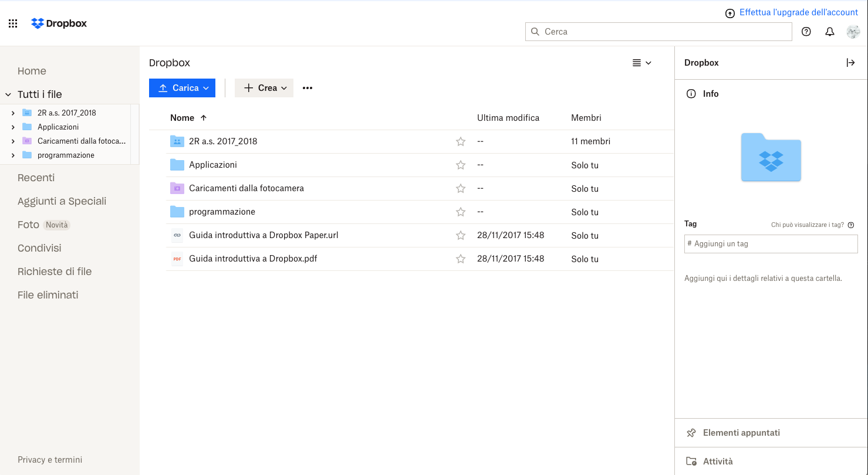Click the Nome column header label
Image resolution: width=868 pixels, height=475 pixels.
point(182,118)
